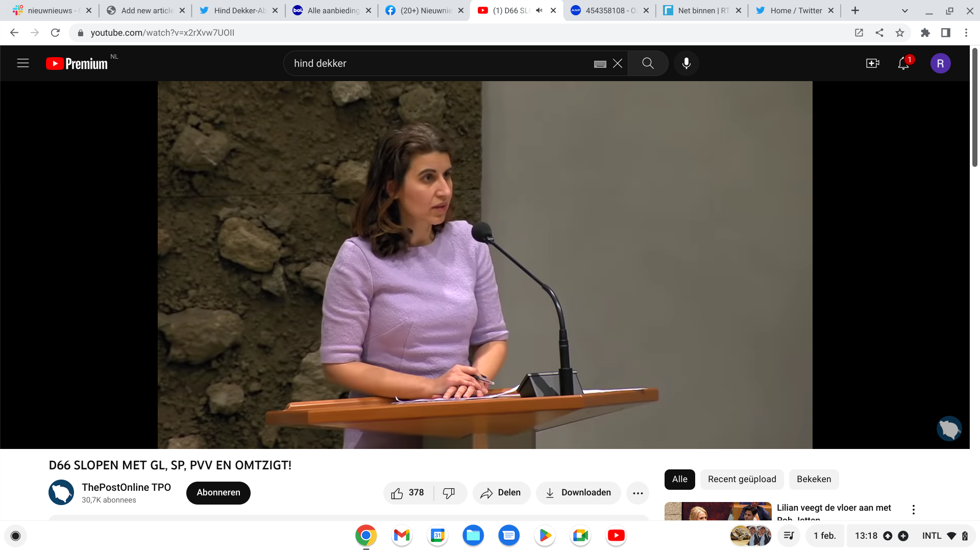Click the Abonneren button
Viewport: 980px width, 551px height.
(218, 493)
